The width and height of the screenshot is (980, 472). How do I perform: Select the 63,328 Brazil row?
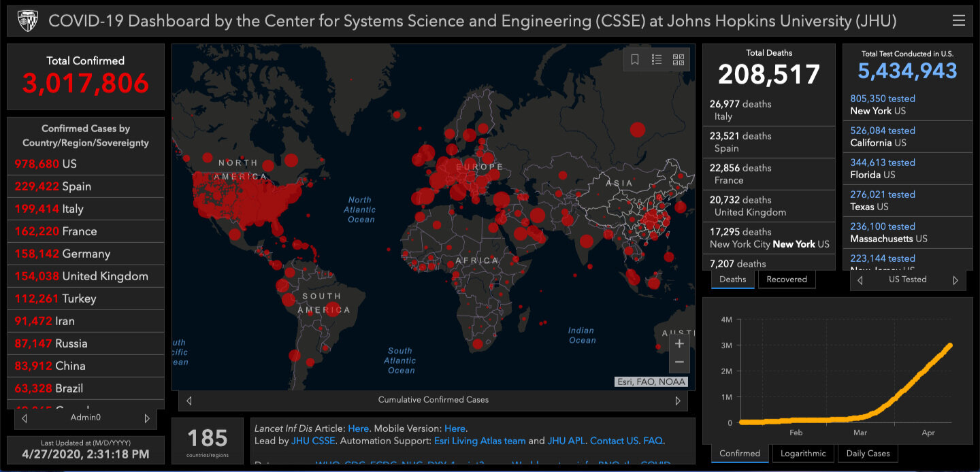click(86, 388)
